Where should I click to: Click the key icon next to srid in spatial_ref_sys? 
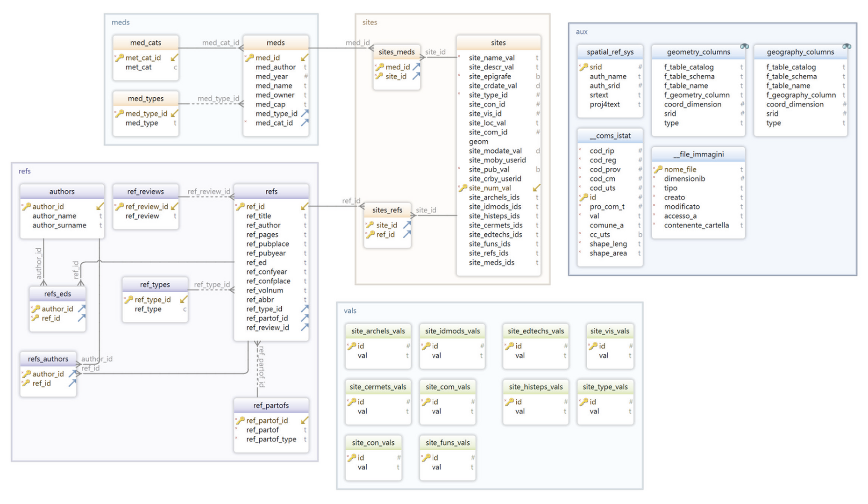[583, 67]
